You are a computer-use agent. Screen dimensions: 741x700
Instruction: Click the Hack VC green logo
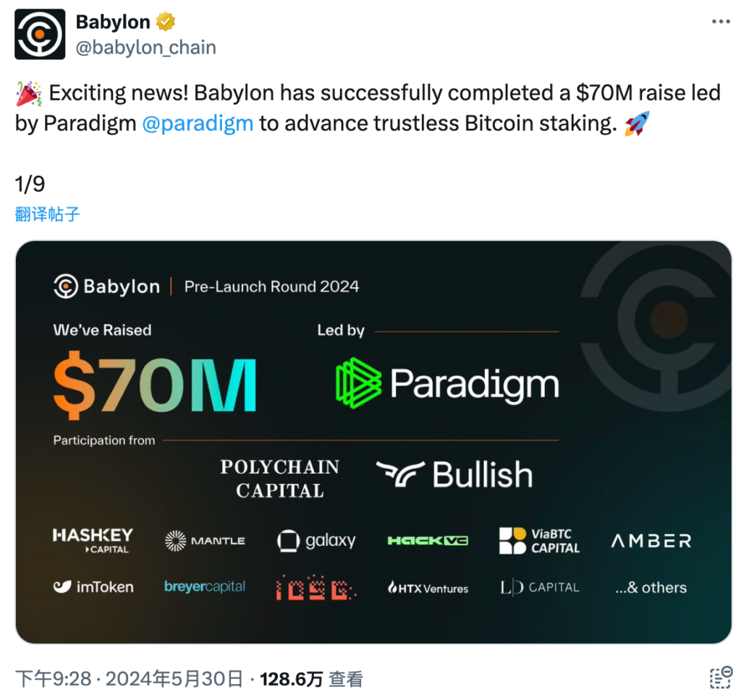click(428, 541)
